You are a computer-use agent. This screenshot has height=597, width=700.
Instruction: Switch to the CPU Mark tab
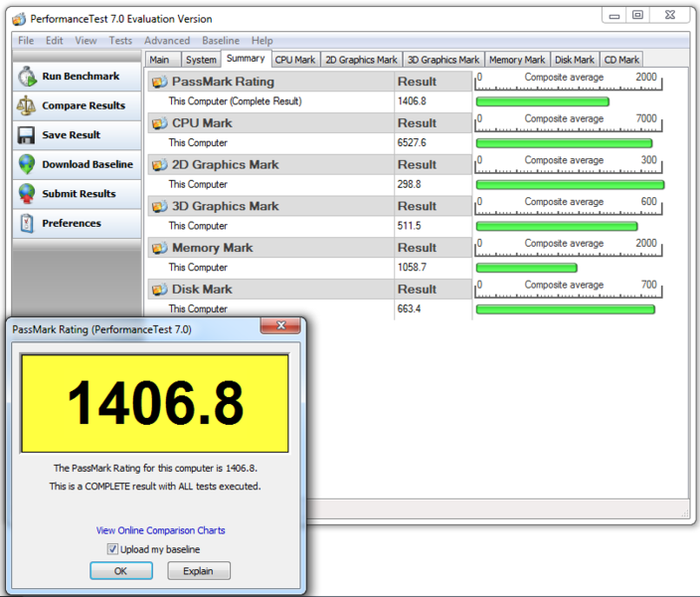coord(295,60)
